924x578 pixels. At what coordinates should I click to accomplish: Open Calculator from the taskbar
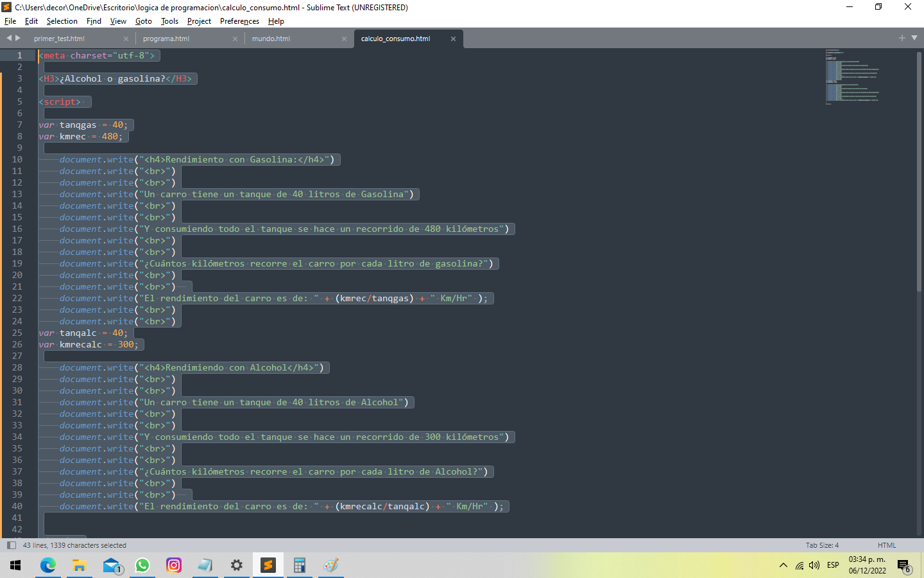coord(300,565)
